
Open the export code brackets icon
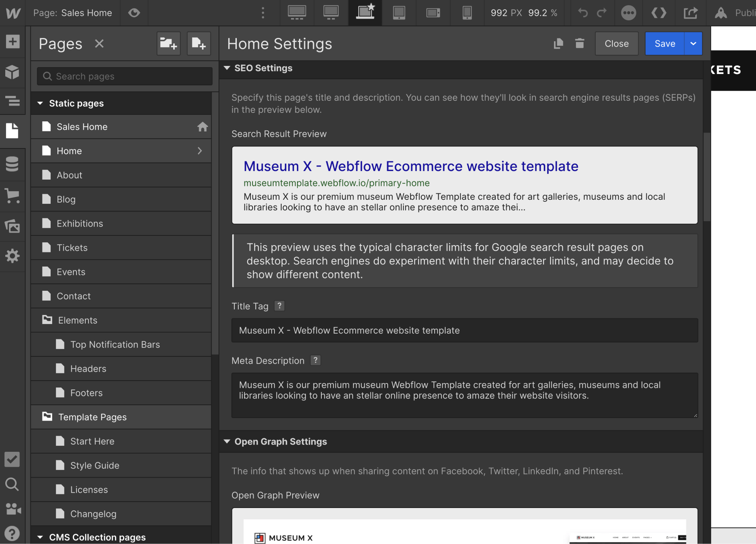[x=659, y=13]
